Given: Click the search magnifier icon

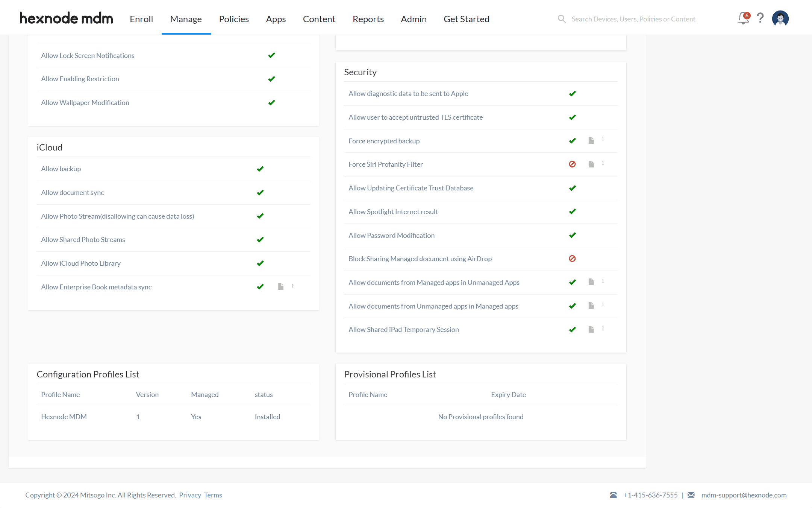Looking at the screenshot, I should click(562, 19).
